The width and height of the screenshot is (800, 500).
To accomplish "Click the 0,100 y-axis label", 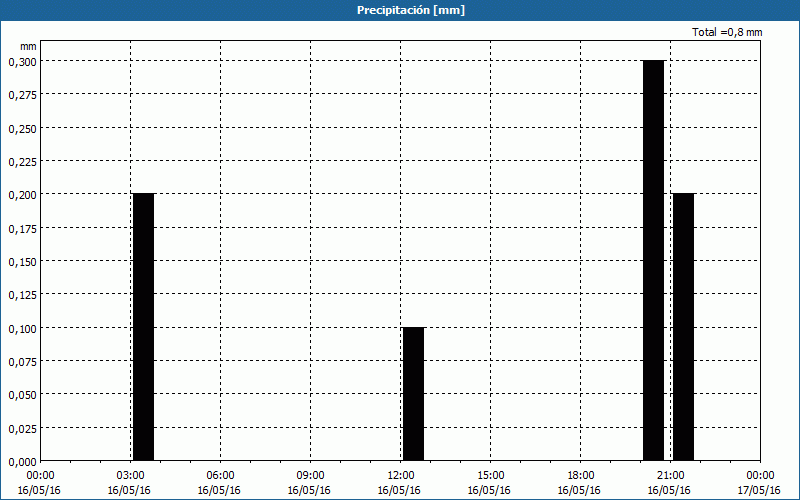I will click(x=22, y=328).
